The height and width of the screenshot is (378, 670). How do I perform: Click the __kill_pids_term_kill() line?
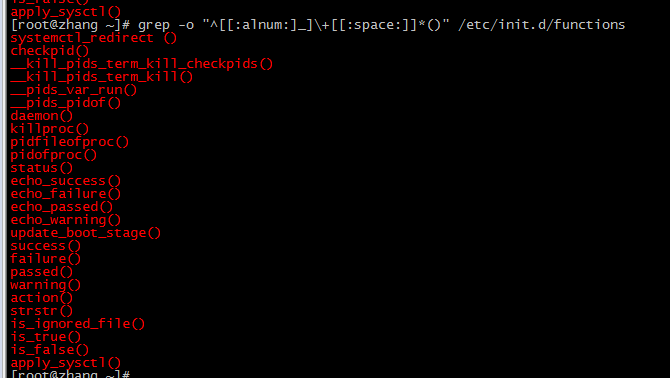tap(102, 77)
